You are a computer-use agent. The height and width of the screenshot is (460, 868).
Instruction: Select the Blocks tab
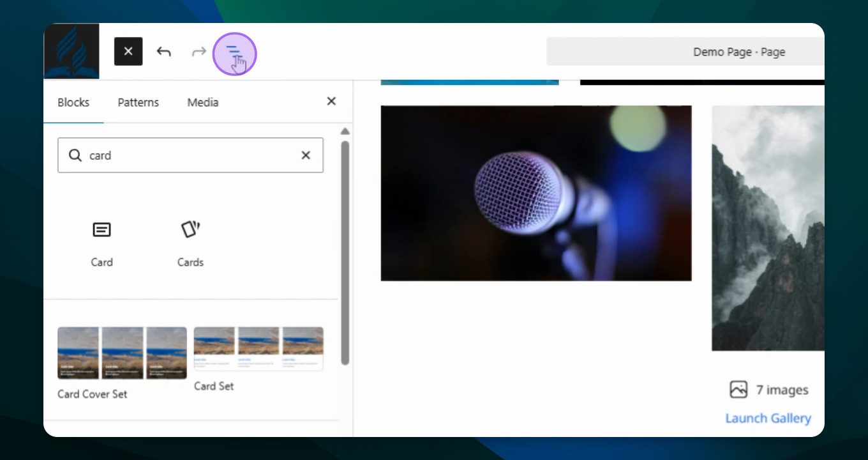[73, 102]
